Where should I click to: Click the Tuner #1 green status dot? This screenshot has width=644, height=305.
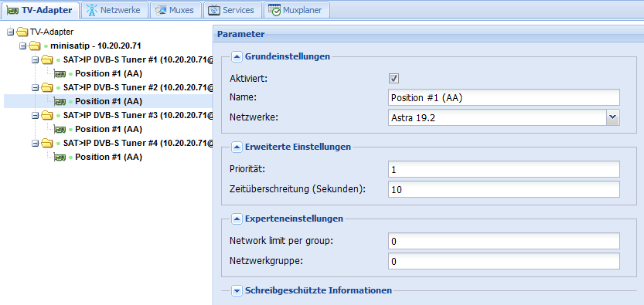click(58, 60)
